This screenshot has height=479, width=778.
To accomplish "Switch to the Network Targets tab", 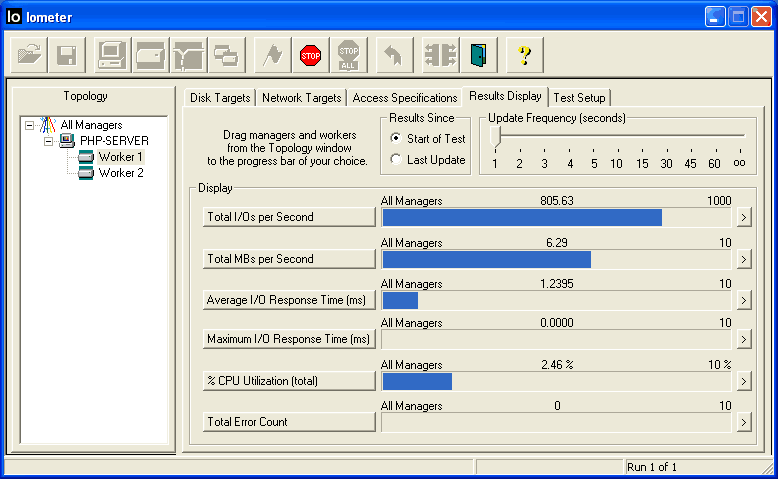I will tap(302, 98).
